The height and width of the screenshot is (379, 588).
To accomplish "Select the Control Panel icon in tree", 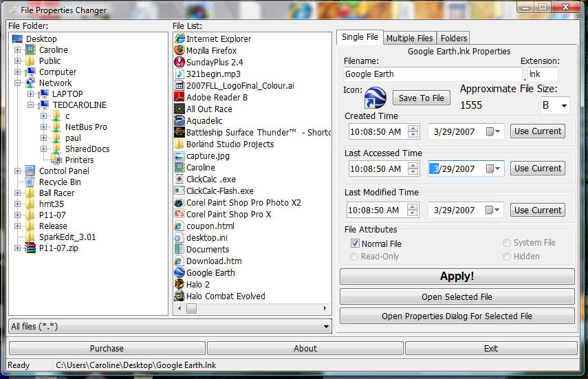I will (x=30, y=171).
